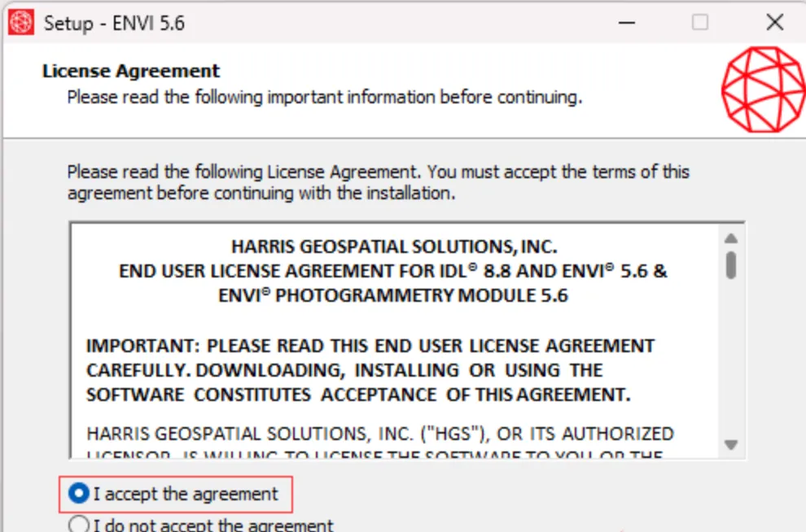This screenshot has height=532, width=806.
Task: Click the license text scroll-down arrow
Action: pyautogui.click(x=730, y=445)
